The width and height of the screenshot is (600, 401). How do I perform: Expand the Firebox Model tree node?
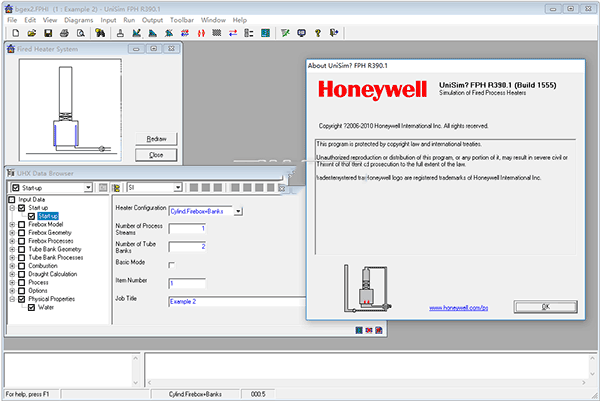pyautogui.click(x=12, y=224)
